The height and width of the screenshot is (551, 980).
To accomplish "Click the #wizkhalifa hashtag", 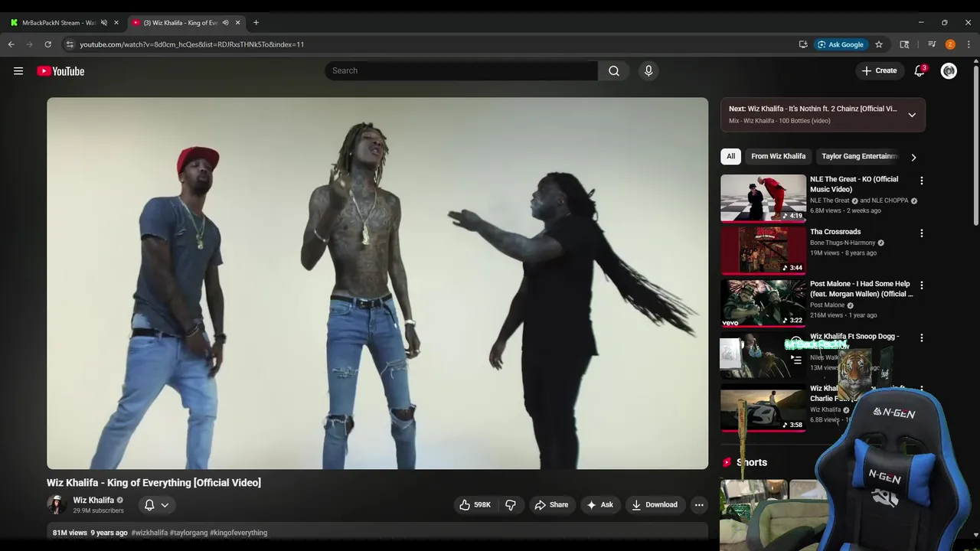I will click(149, 533).
